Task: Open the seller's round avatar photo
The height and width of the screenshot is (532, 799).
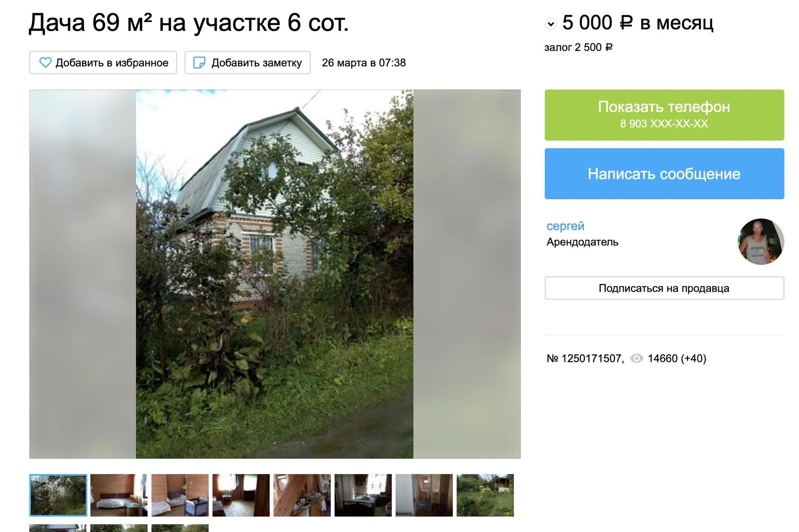Action: (761, 242)
